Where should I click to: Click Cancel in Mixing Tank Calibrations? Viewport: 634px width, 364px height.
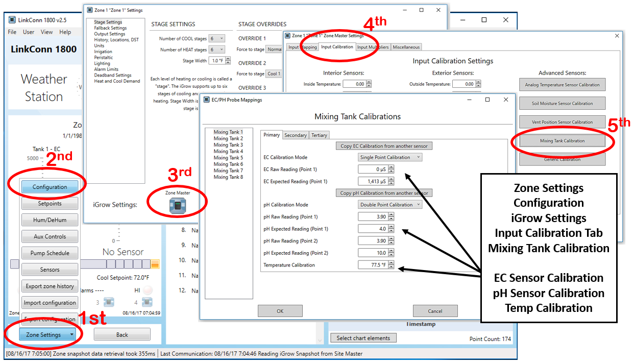click(x=435, y=311)
